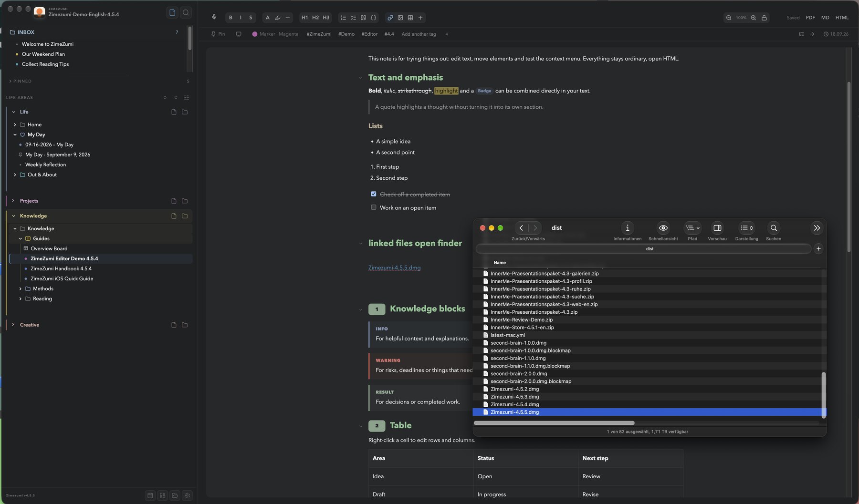This screenshot has height=504, width=859.
Task: Open the ZimeZumi Handbook 4.5.4 note
Action: [61, 268]
